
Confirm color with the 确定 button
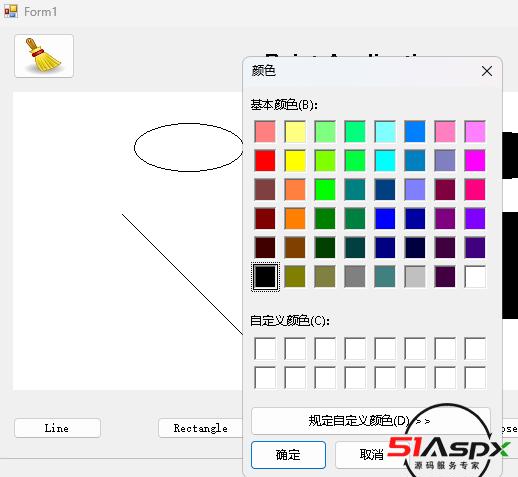[288, 455]
